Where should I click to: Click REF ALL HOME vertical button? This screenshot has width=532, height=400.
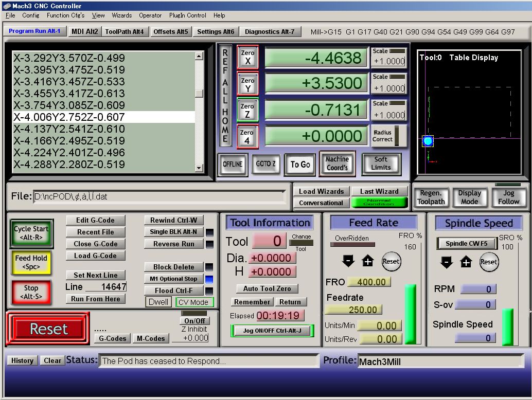pyautogui.click(x=225, y=96)
